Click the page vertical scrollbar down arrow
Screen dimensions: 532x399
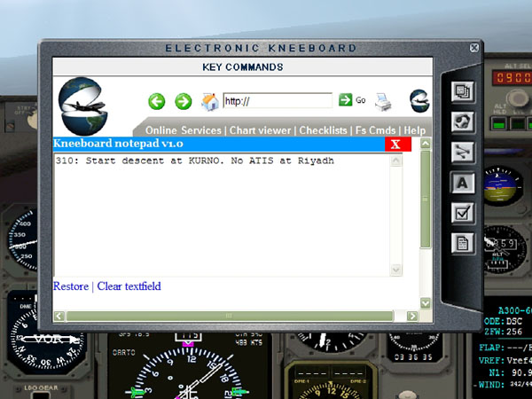[426, 302]
